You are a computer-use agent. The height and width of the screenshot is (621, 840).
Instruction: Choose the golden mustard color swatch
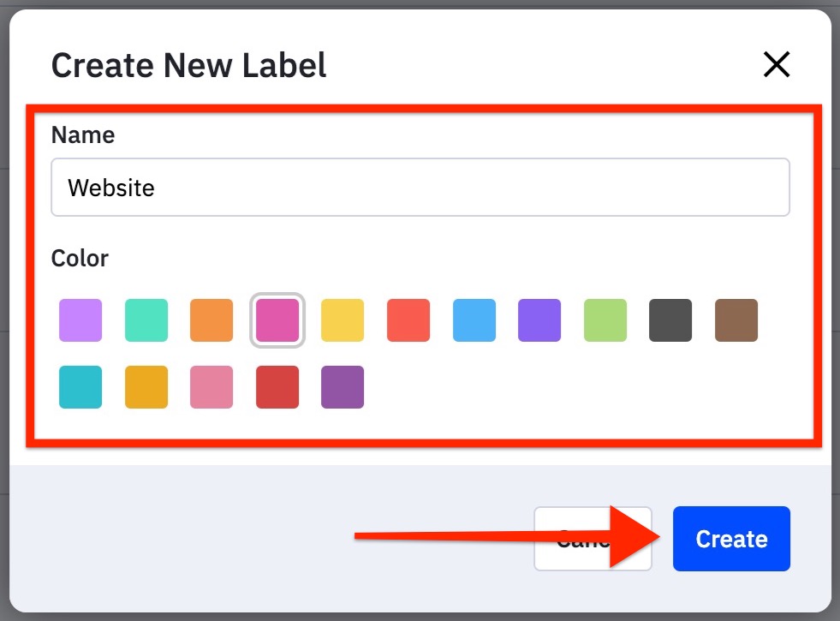coord(146,386)
